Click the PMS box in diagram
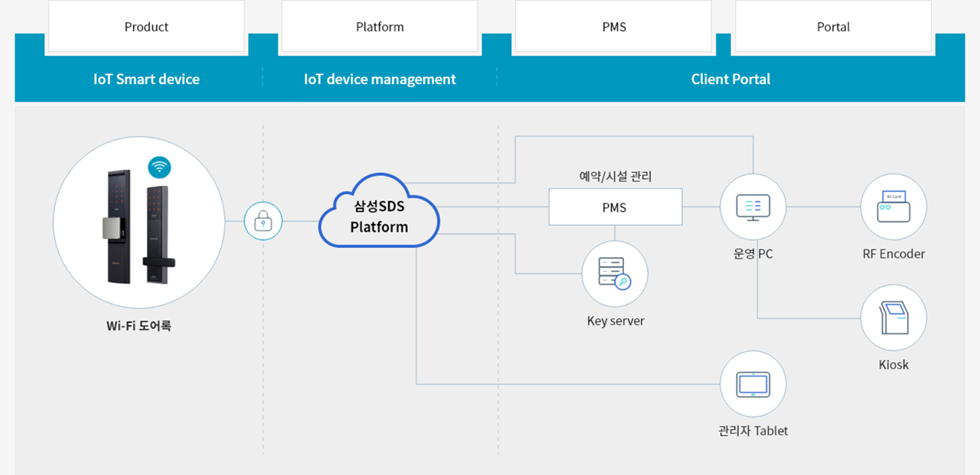 pyautogui.click(x=616, y=207)
